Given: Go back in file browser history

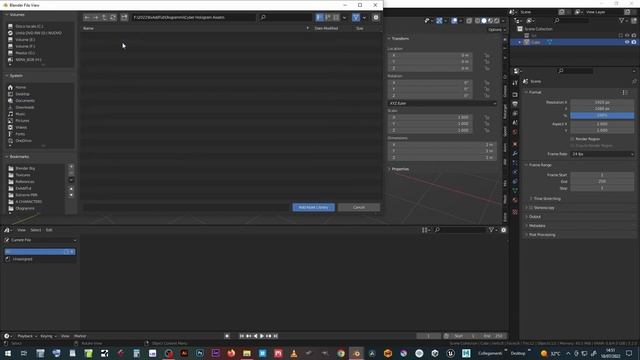Looking at the screenshot, I should (87, 18).
